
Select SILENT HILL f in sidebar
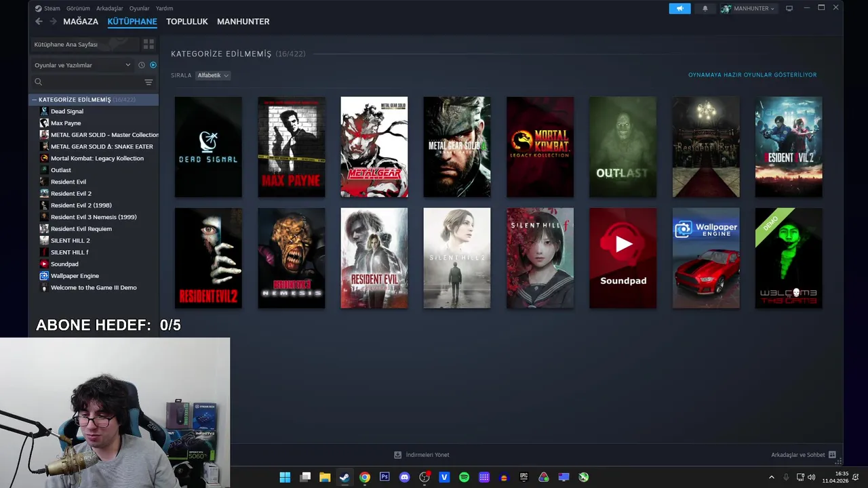pos(70,252)
